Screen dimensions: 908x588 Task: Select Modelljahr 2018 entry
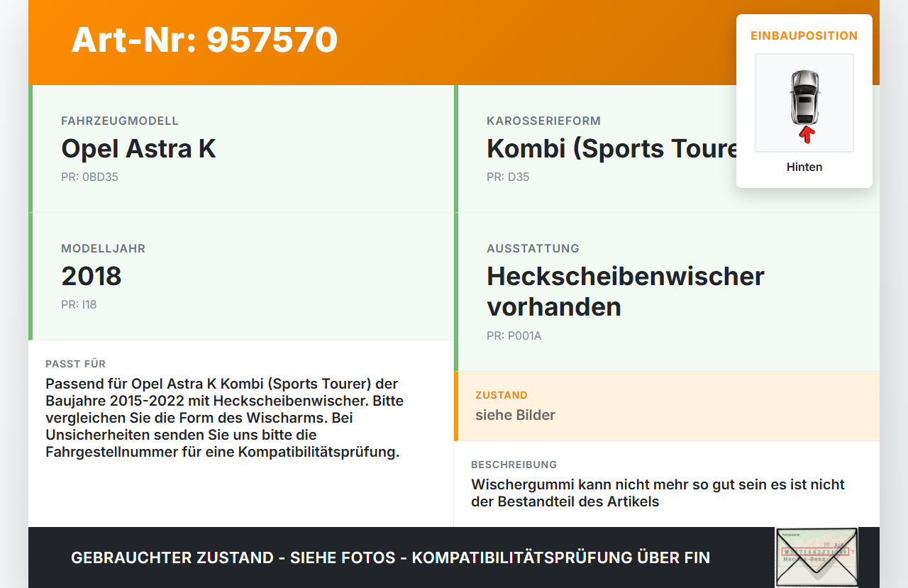[92, 276]
